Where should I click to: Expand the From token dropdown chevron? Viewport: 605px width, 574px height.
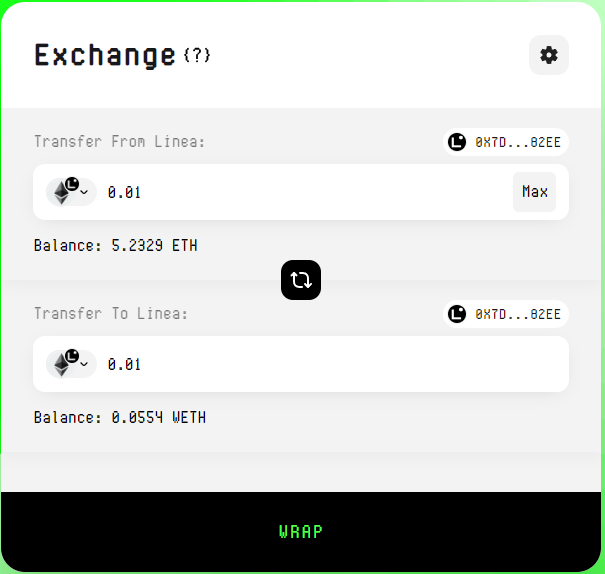84,193
